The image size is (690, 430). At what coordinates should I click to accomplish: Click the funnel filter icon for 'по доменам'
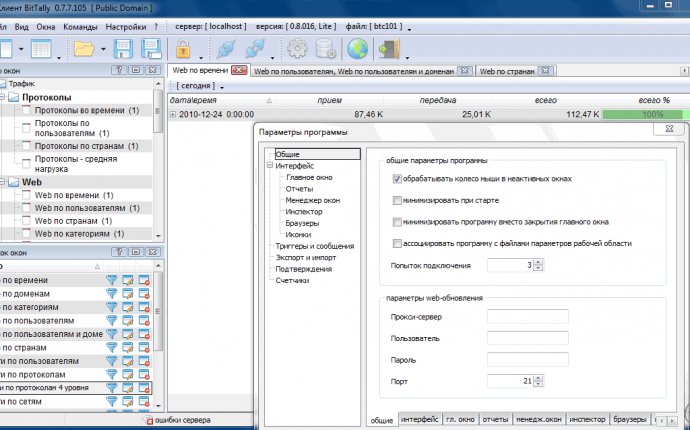112,294
